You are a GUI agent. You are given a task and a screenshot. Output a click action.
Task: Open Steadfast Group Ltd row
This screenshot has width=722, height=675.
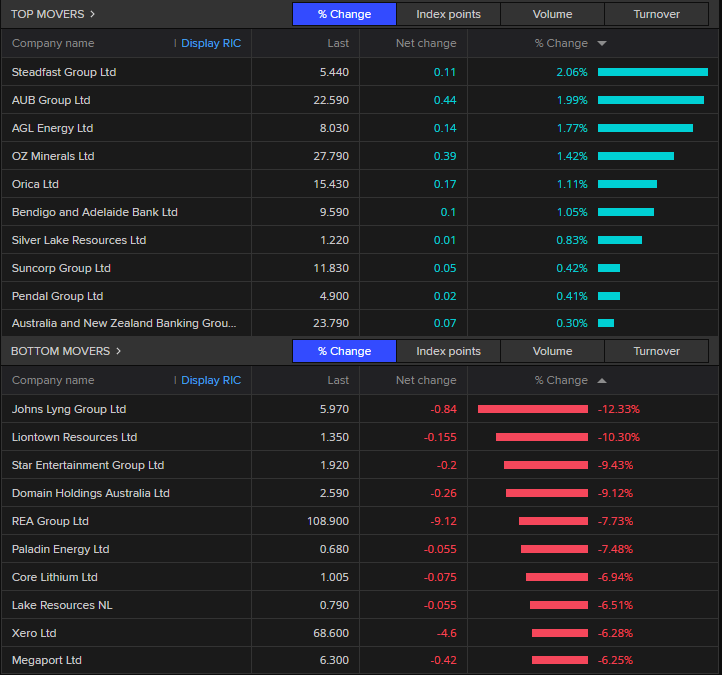pyautogui.click(x=359, y=72)
